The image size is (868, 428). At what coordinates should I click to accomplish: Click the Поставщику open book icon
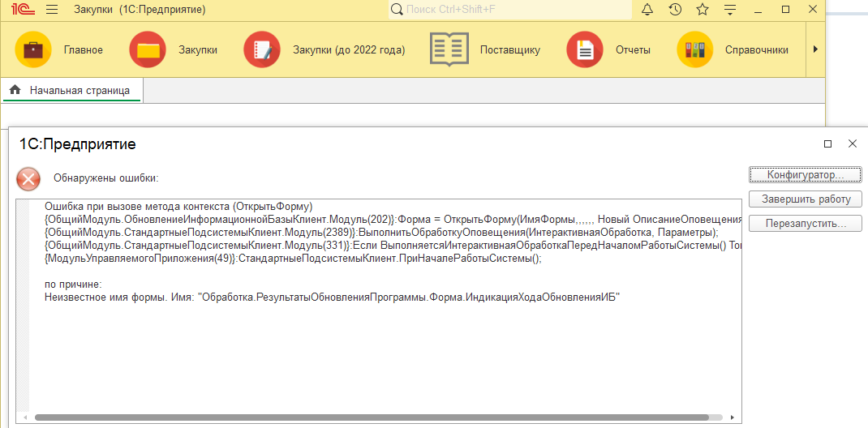tap(449, 49)
